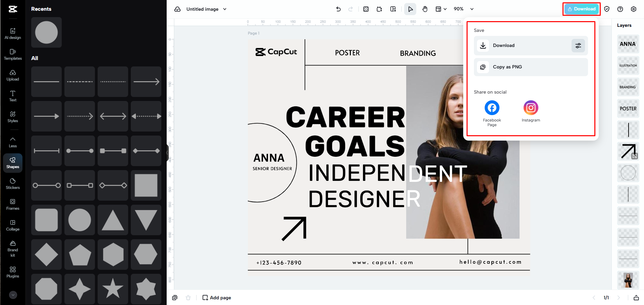Duplicate the page using the copy icon

[x=174, y=297]
